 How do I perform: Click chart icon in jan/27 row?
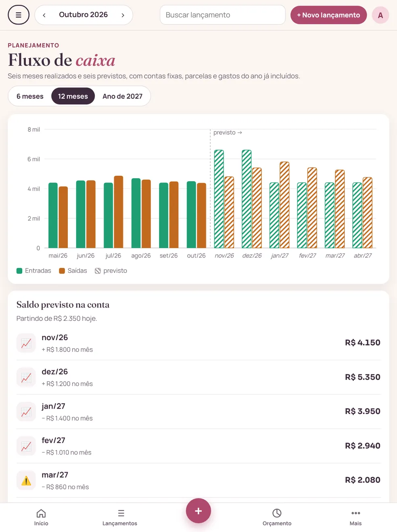pyautogui.click(x=26, y=412)
